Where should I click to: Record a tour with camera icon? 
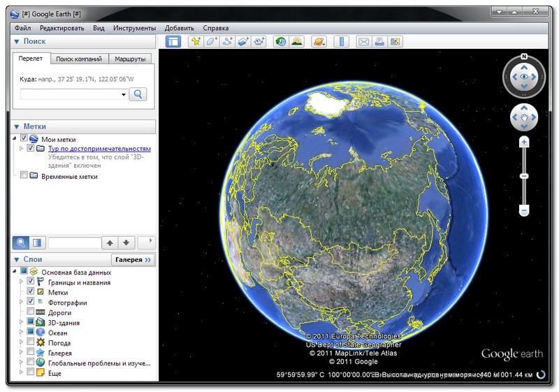pyautogui.click(x=259, y=42)
